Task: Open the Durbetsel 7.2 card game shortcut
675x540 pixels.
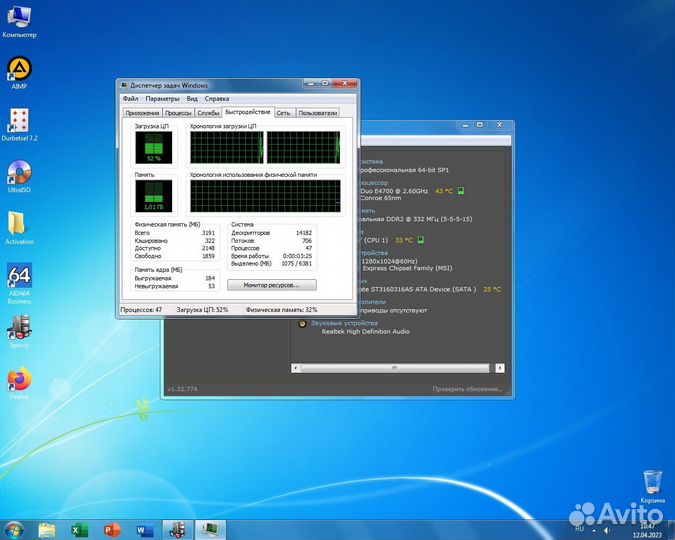Action: (x=19, y=125)
